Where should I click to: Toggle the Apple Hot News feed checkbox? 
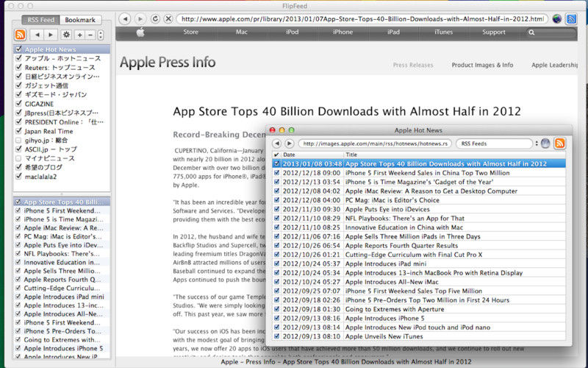tap(19, 49)
